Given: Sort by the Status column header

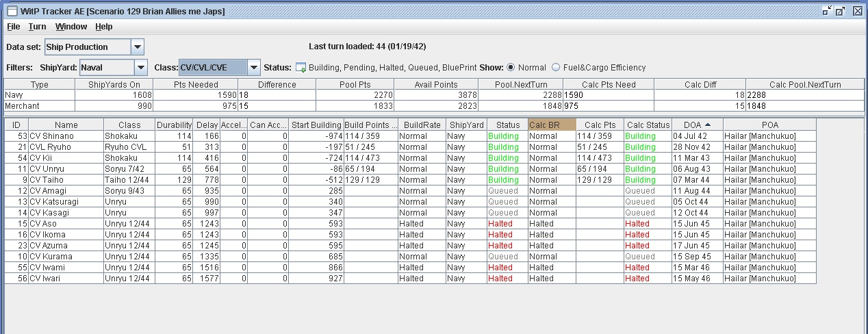Looking at the screenshot, I should click(508, 125).
